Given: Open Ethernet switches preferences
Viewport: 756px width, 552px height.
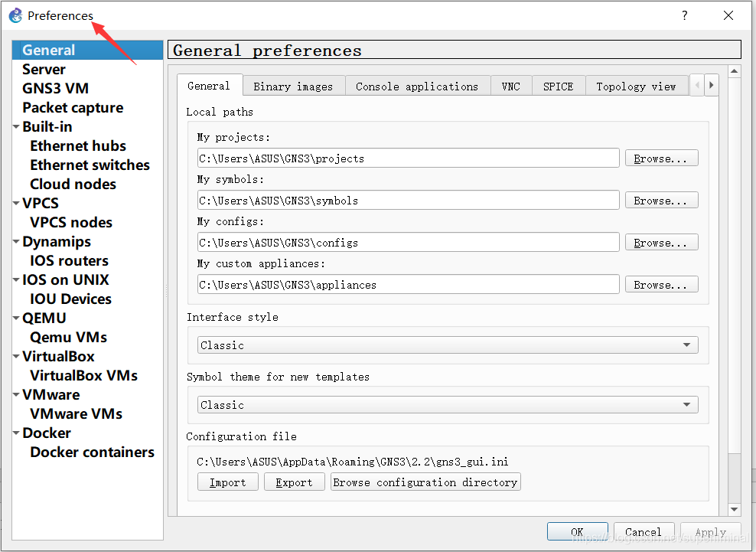Looking at the screenshot, I should [x=90, y=165].
